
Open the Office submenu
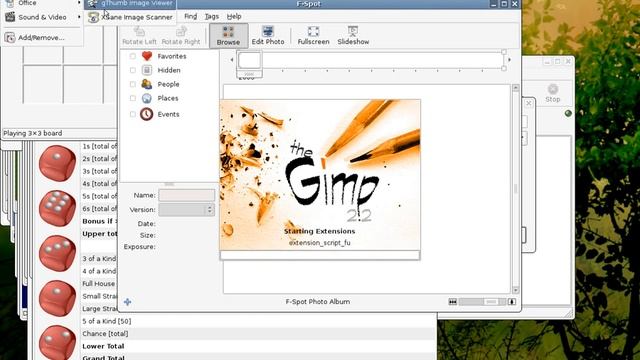point(42,3)
